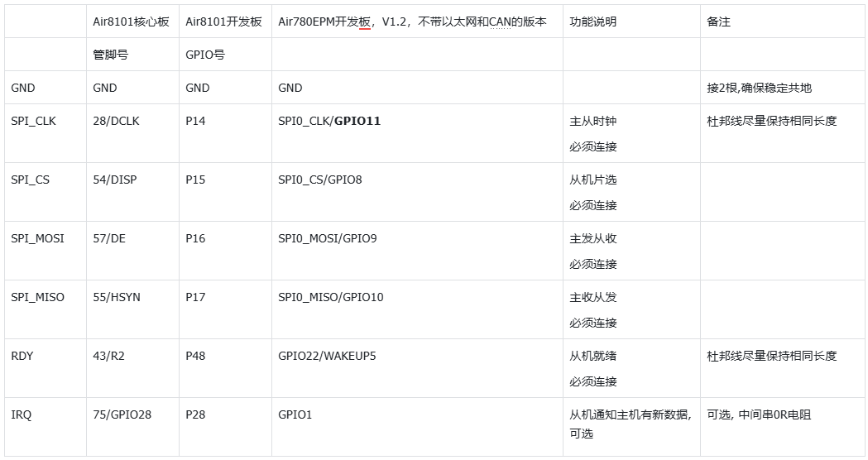Select the 28/DCLK cell
This screenshot has width=868, height=460.
(x=132, y=133)
